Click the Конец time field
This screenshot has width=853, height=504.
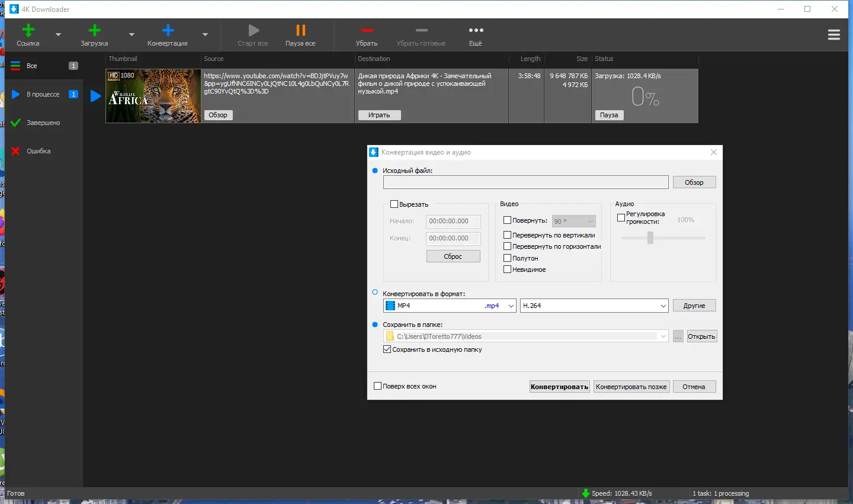coord(454,238)
